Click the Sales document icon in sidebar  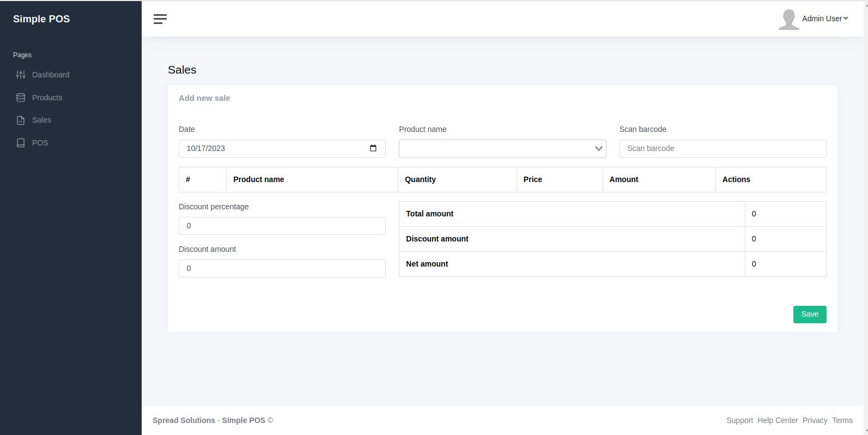[21, 120]
